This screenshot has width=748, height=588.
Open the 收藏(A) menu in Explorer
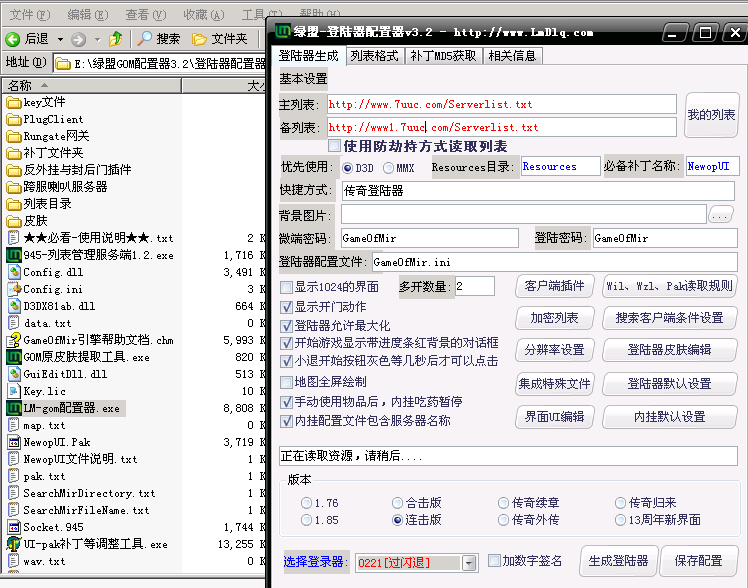tap(204, 15)
